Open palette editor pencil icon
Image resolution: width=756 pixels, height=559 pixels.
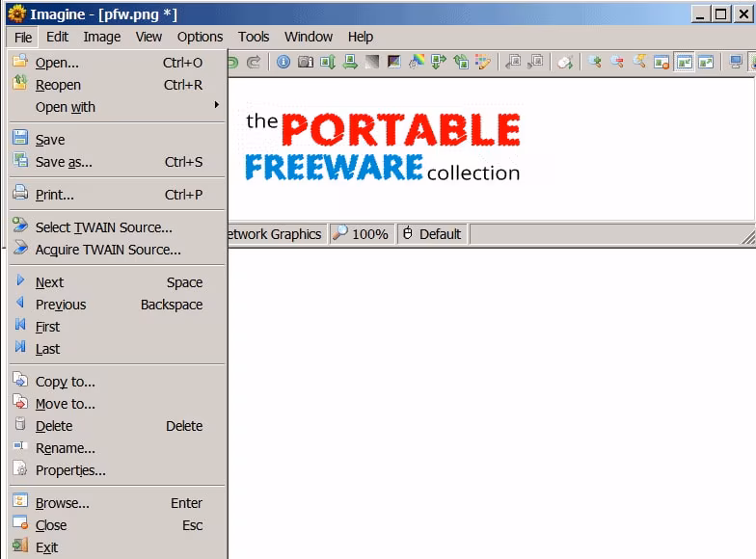[x=482, y=62]
